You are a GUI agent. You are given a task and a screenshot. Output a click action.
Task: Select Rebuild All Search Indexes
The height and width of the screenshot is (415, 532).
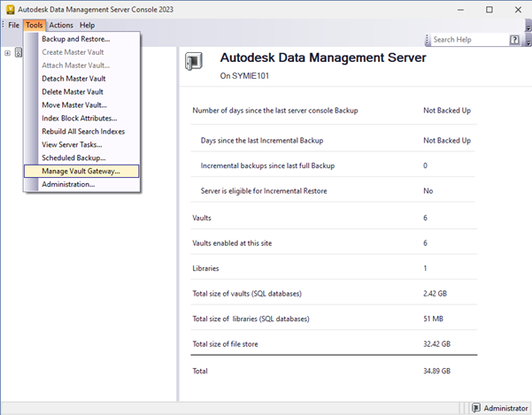pyautogui.click(x=81, y=132)
